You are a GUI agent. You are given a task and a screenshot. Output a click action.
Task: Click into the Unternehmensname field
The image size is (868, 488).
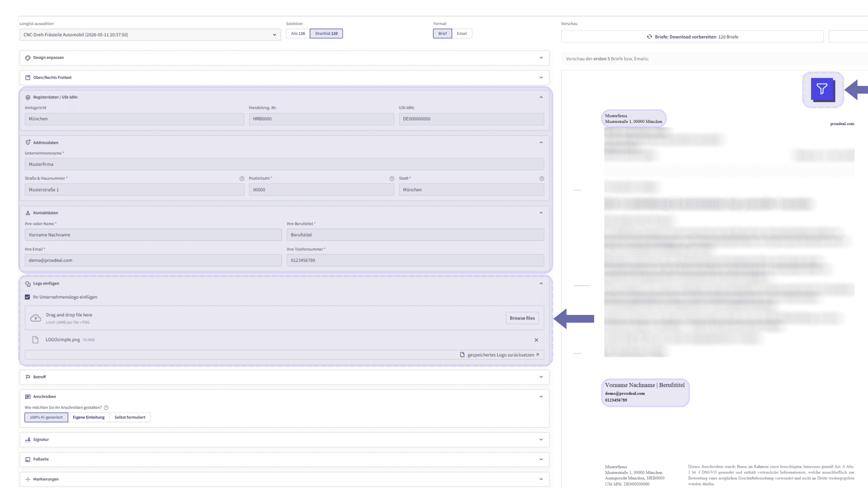[x=284, y=164]
